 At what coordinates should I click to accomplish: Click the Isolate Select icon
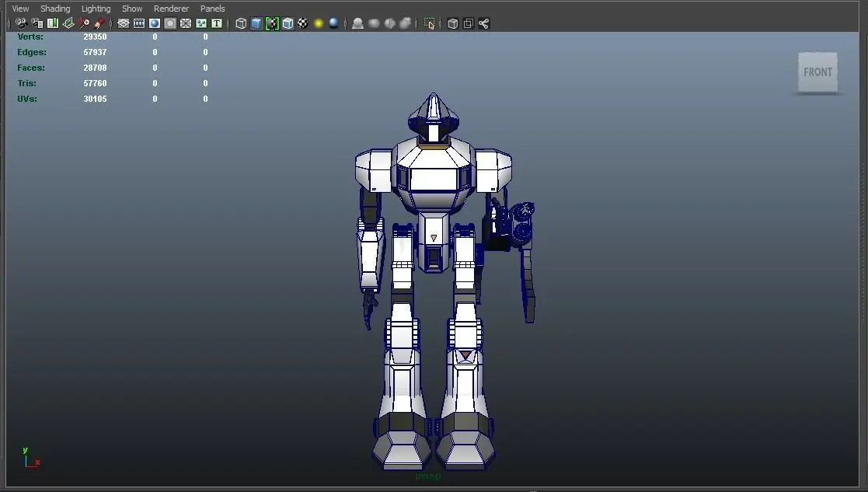coord(429,23)
